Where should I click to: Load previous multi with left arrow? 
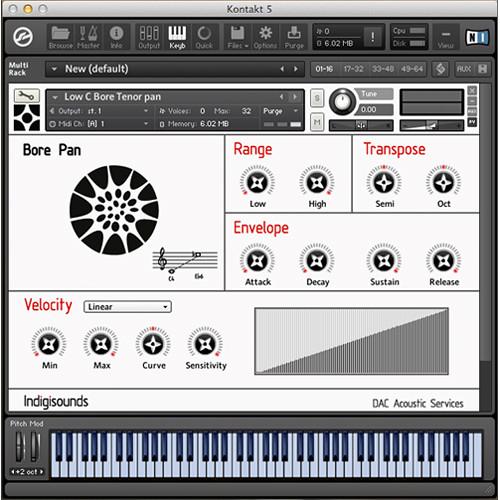282,69
